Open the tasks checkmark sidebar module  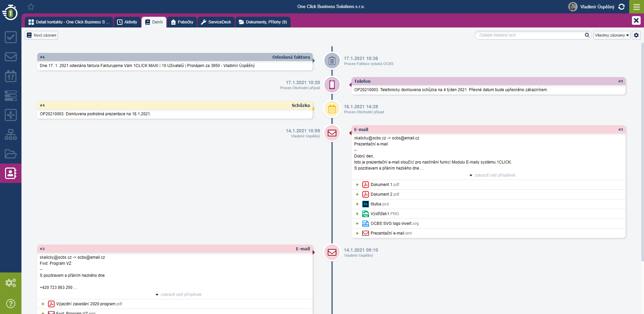pos(11,37)
